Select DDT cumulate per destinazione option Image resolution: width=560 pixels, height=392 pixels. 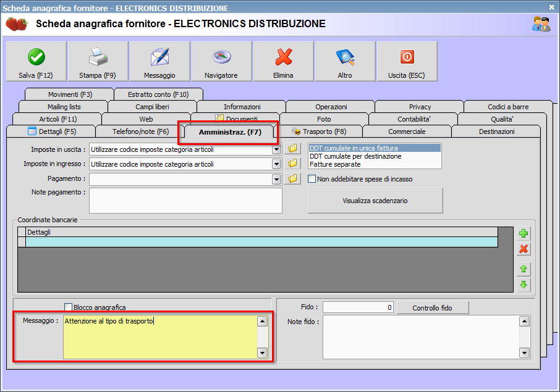[375, 156]
